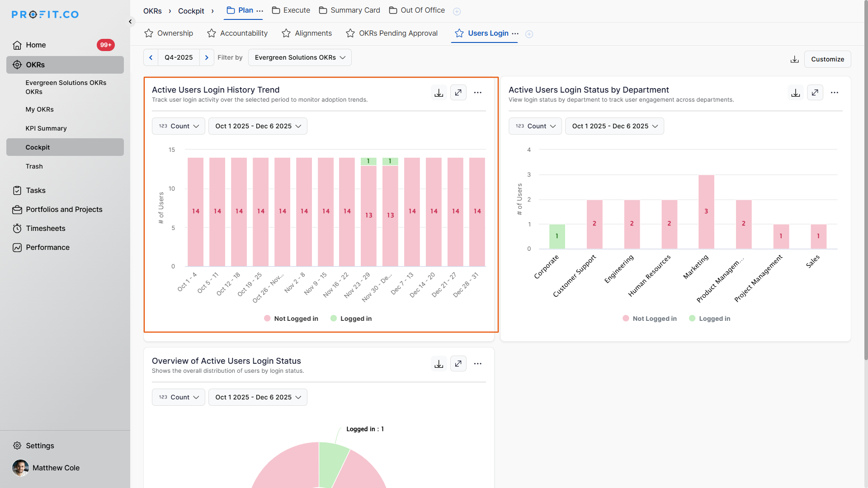This screenshot has height=488, width=868.
Task: Expand the Overview Login Status chart fullscreen
Action: (458, 364)
